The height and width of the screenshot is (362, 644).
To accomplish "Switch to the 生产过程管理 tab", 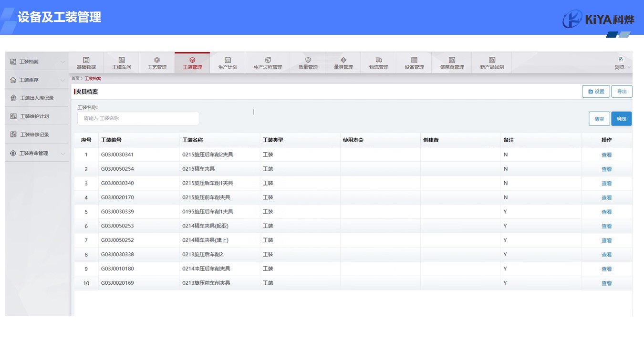I will click(x=268, y=63).
